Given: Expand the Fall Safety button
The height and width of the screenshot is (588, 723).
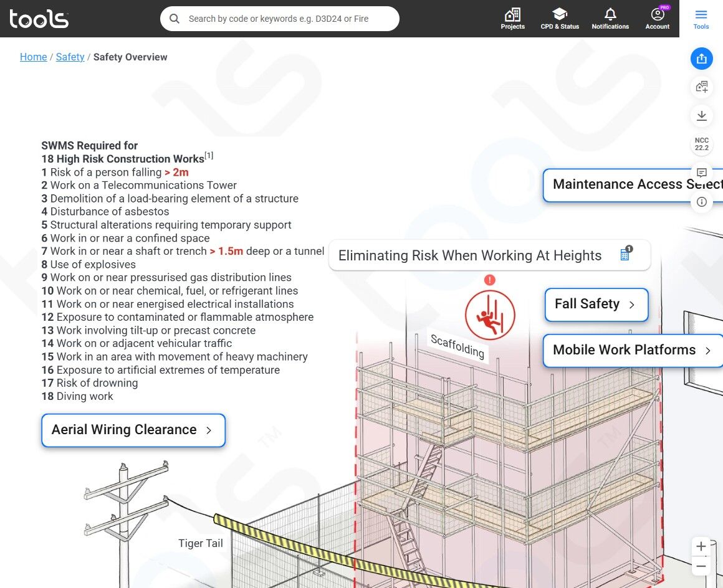Looking at the screenshot, I should 596,305.
